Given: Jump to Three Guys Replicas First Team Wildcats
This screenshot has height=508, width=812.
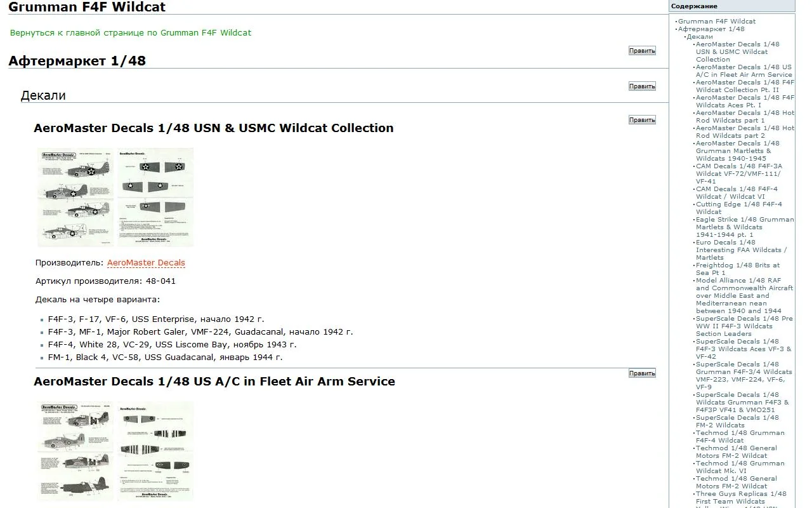Looking at the screenshot, I should coord(740,498).
